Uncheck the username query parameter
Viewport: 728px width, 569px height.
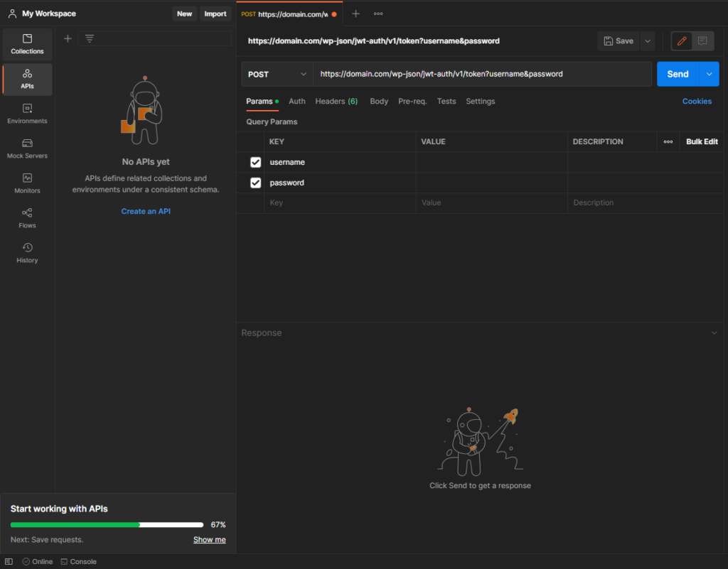point(255,162)
